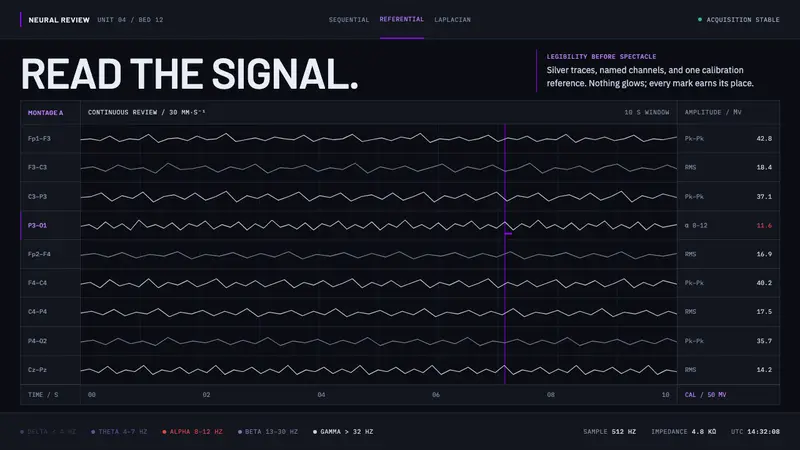Click RMS value 17.5
Viewport: 800px width, 450px height.
point(764,312)
